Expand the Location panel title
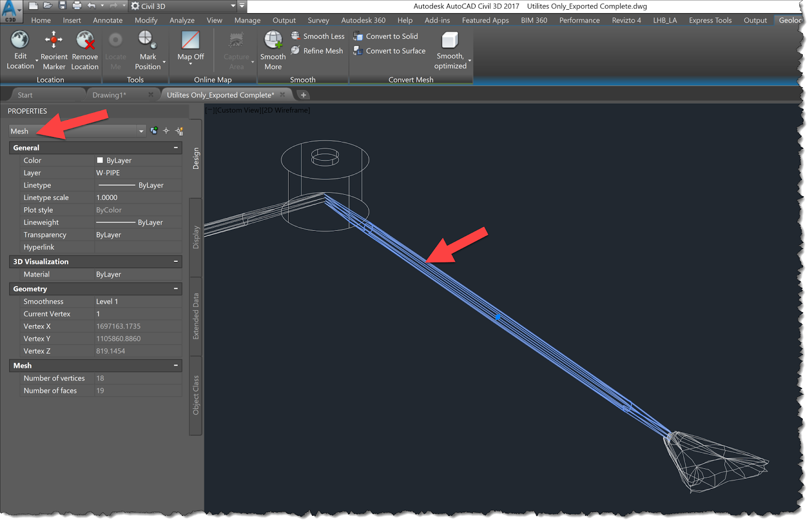 (x=50, y=80)
